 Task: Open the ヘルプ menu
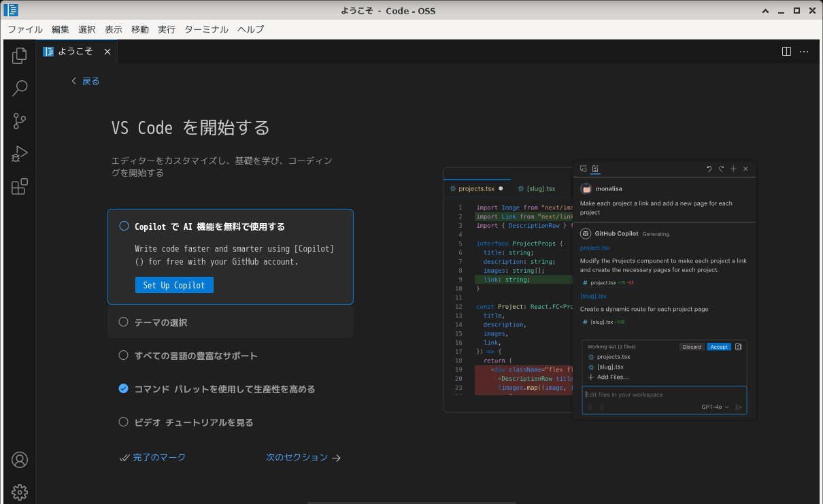click(250, 29)
